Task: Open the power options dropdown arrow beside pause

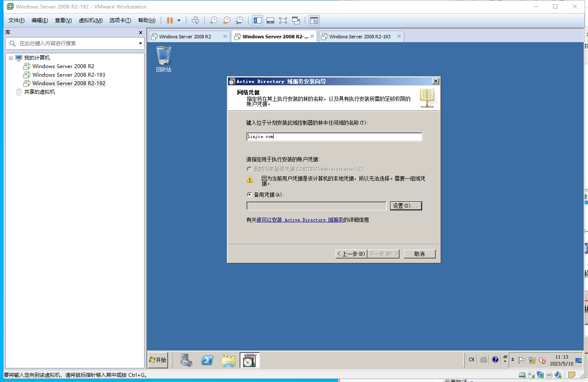Action: click(x=179, y=20)
